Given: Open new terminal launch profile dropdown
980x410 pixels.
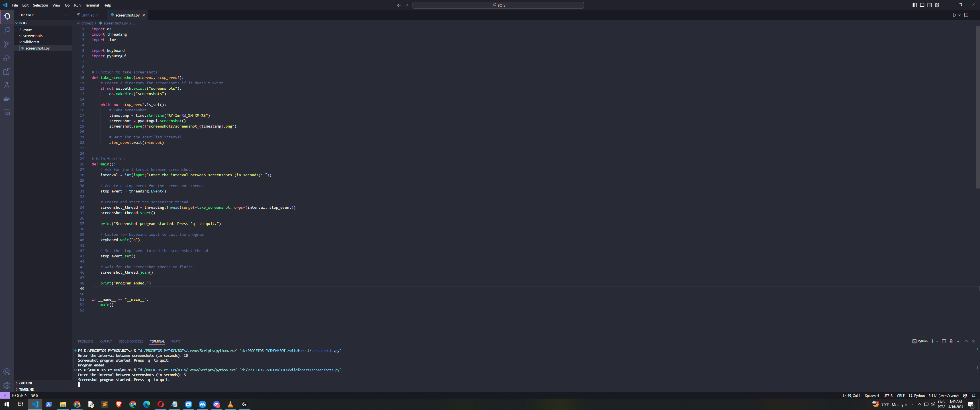Looking at the screenshot, I should coord(937,341).
